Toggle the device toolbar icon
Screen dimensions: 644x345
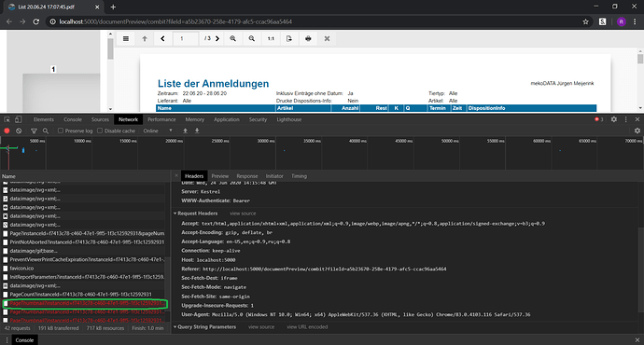coord(18,119)
